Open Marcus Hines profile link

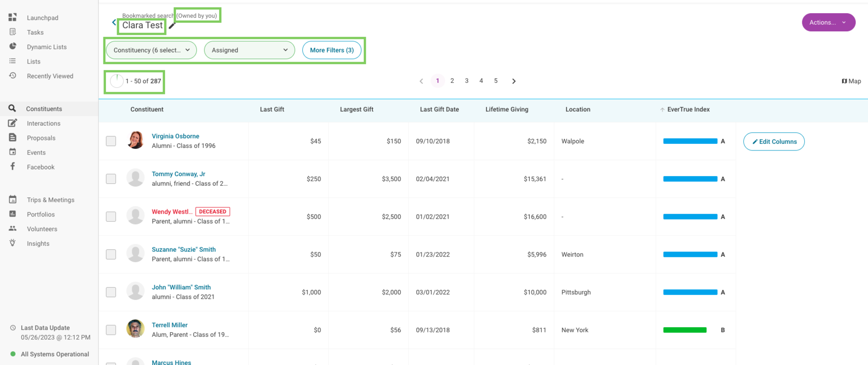[172, 362]
